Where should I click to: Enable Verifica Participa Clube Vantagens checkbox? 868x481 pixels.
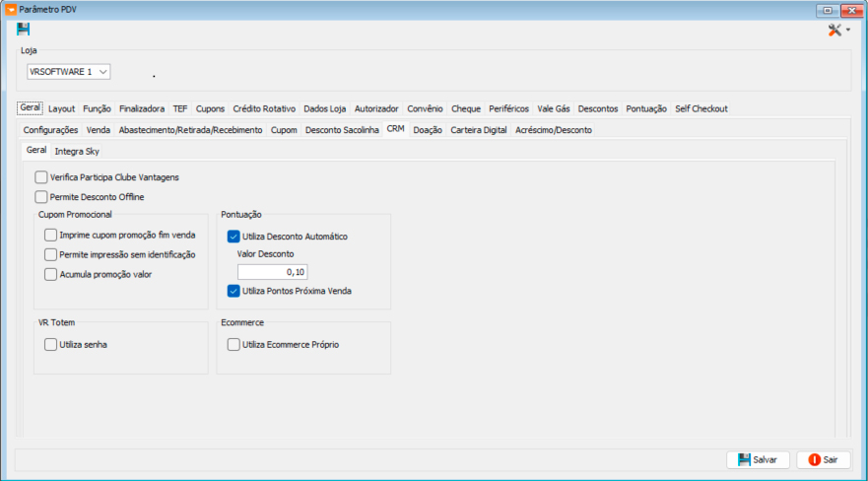[41, 177]
